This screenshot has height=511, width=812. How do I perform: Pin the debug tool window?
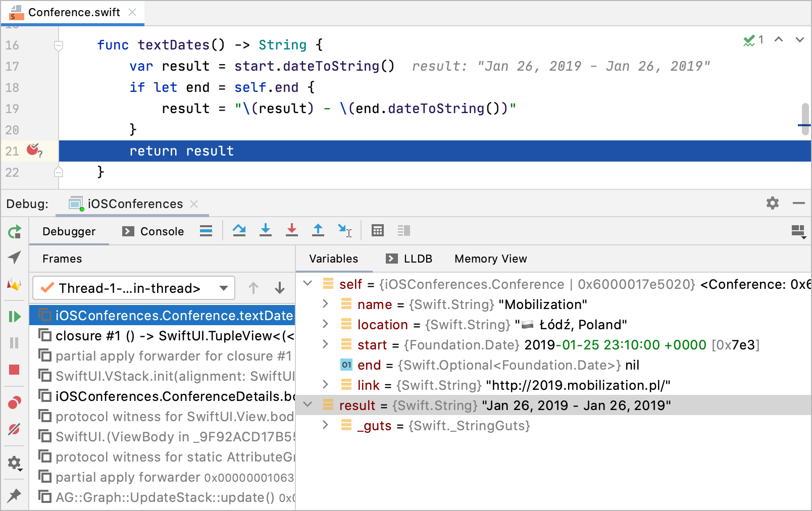pyautogui.click(x=15, y=495)
